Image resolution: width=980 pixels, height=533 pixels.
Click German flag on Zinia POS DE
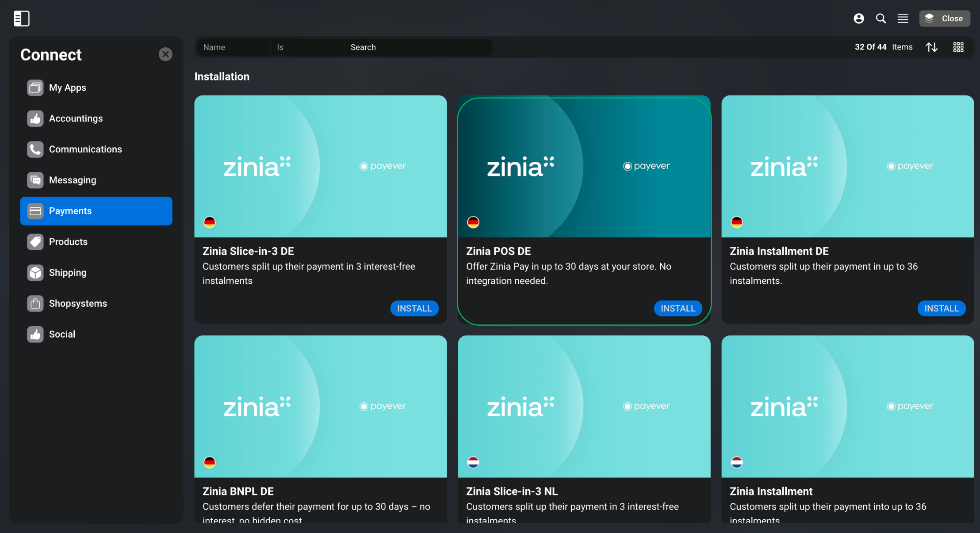coord(473,222)
